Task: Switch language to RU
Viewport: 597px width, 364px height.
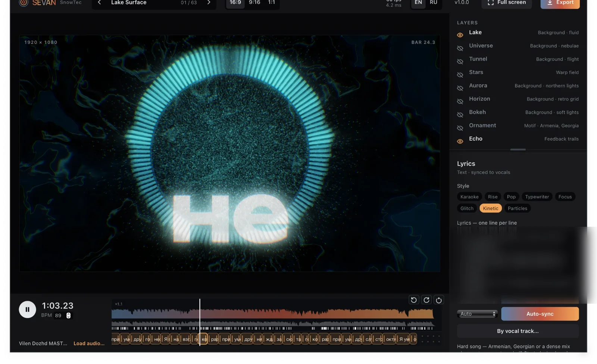Action: pos(433,3)
